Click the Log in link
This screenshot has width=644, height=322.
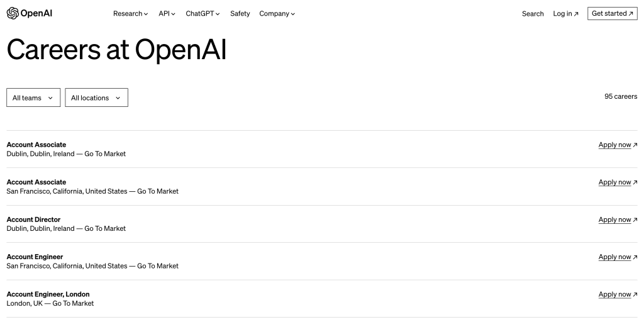pyautogui.click(x=563, y=14)
